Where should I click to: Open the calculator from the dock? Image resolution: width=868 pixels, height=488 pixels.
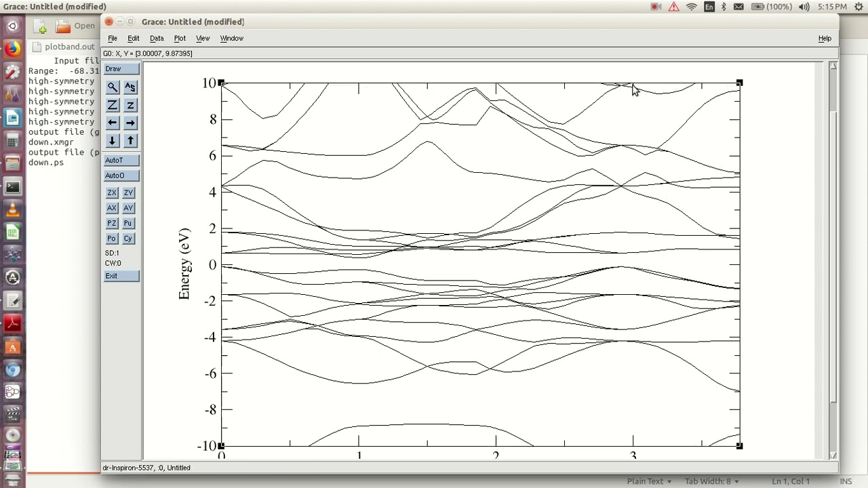(x=13, y=141)
